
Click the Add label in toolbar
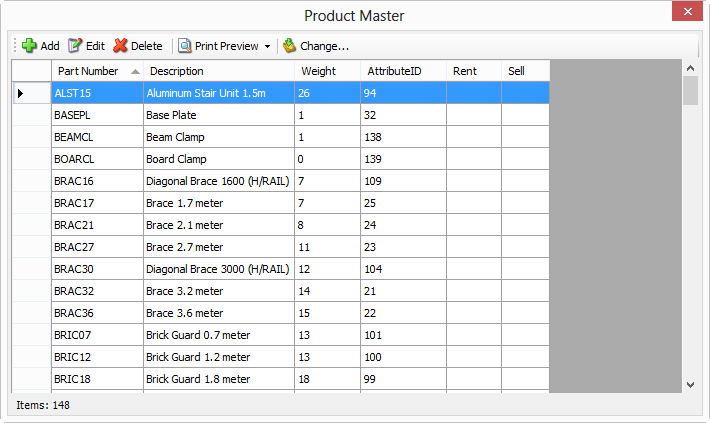50,46
